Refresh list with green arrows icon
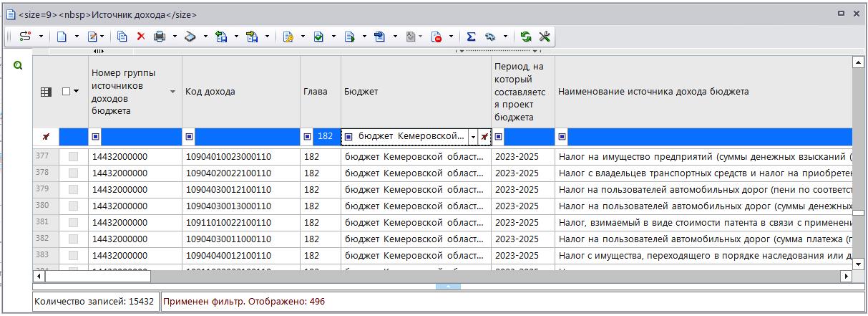Screen dimensions: 868x316 click(x=527, y=36)
